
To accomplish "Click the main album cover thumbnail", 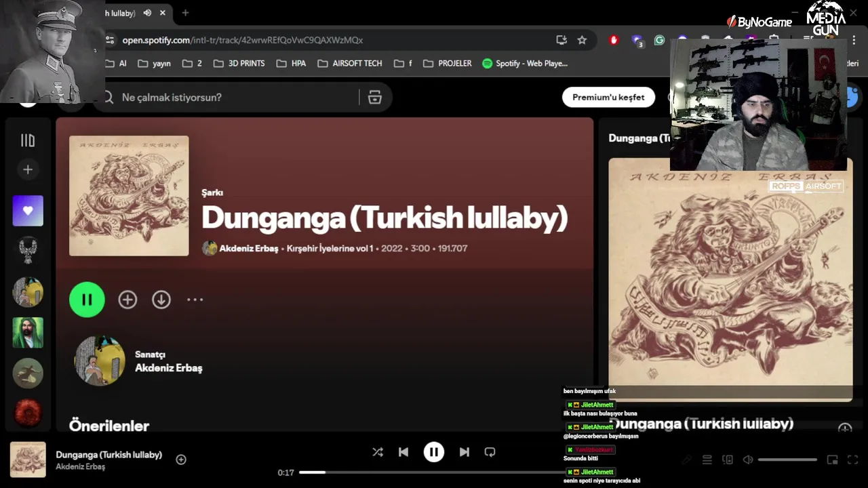I will tap(129, 196).
